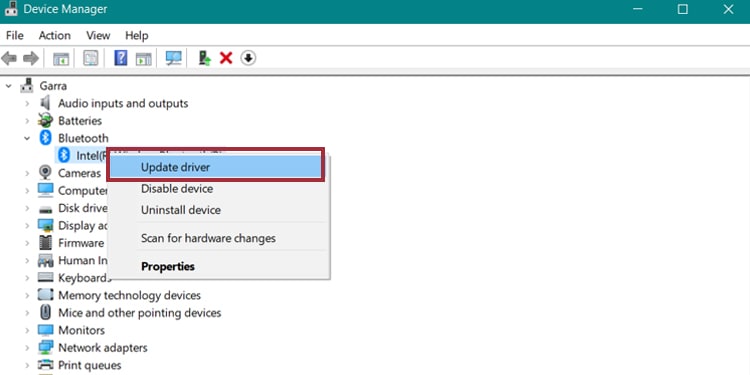
Task: Click the Human Interface Devices icon
Action: [45, 260]
